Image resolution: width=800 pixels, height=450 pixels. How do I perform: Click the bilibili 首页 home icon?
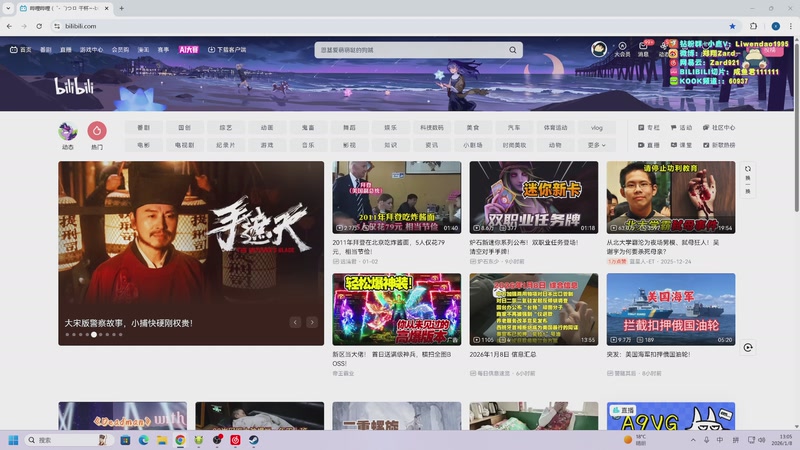pyautogui.click(x=14, y=49)
